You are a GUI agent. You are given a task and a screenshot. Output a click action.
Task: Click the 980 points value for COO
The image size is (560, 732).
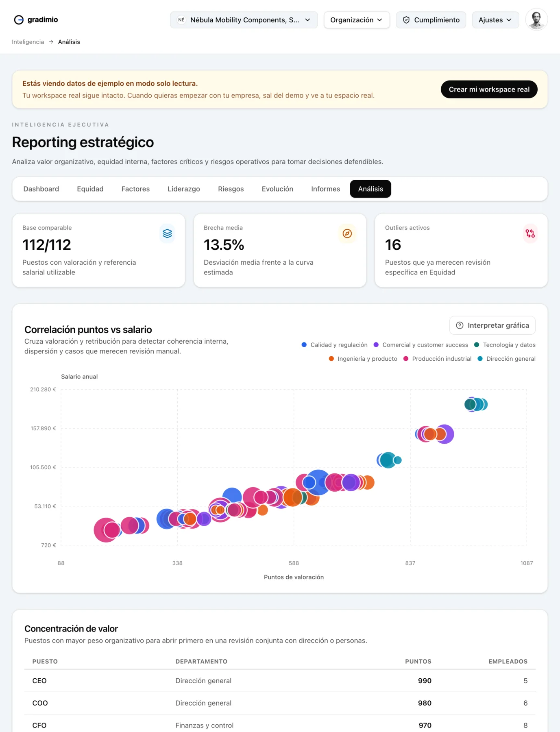coord(425,703)
